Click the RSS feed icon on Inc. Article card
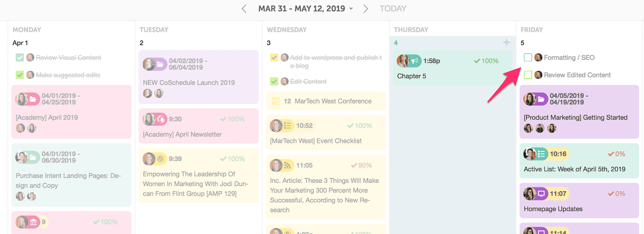Image resolution: width=644 pixels, height=234 pixels. click(x=287, y=166)
